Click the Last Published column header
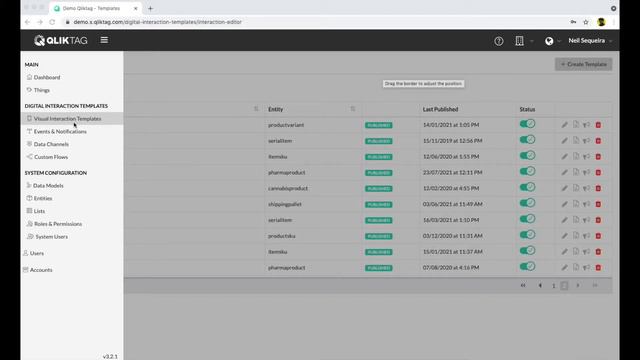 440,109
